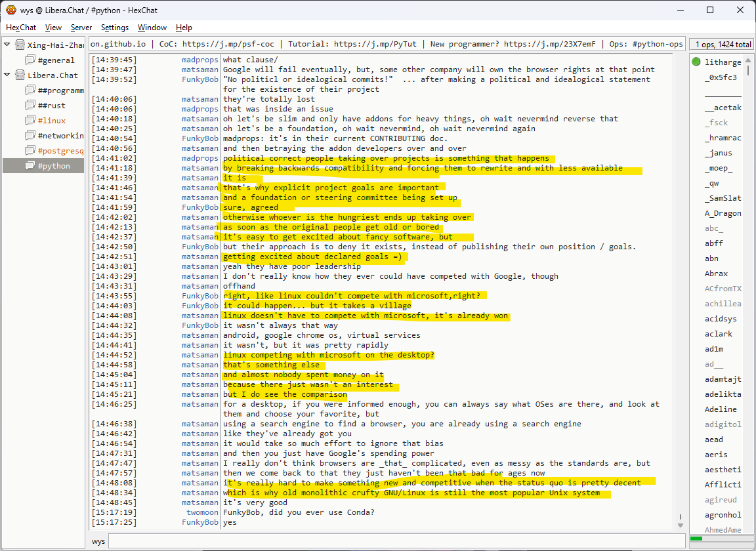Click the chat message input box

click(394, 541)
